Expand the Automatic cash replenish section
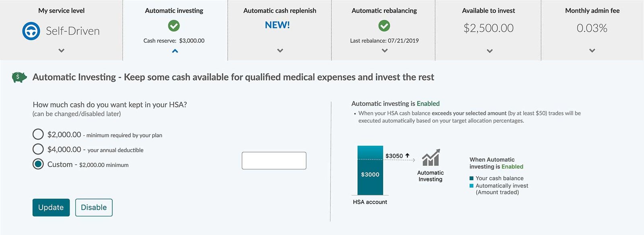The height and width of the screenshot is (235, 644). point(280,51)
